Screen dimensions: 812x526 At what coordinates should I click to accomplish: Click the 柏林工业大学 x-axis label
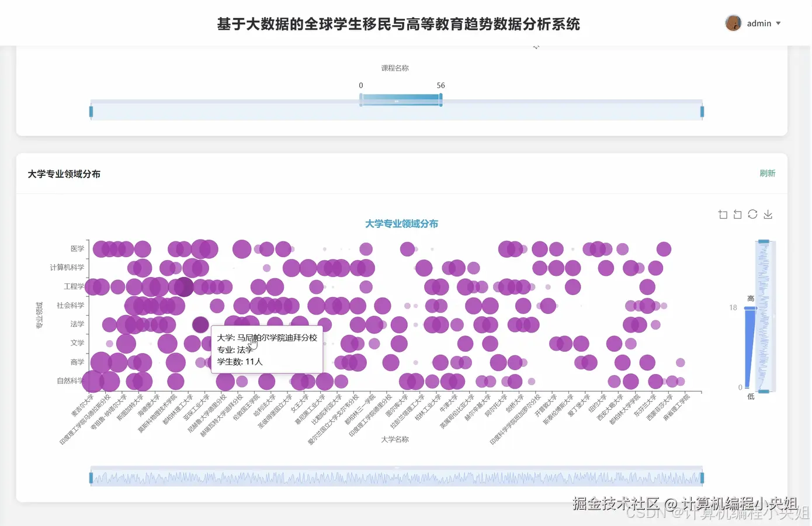coord(428,407)
